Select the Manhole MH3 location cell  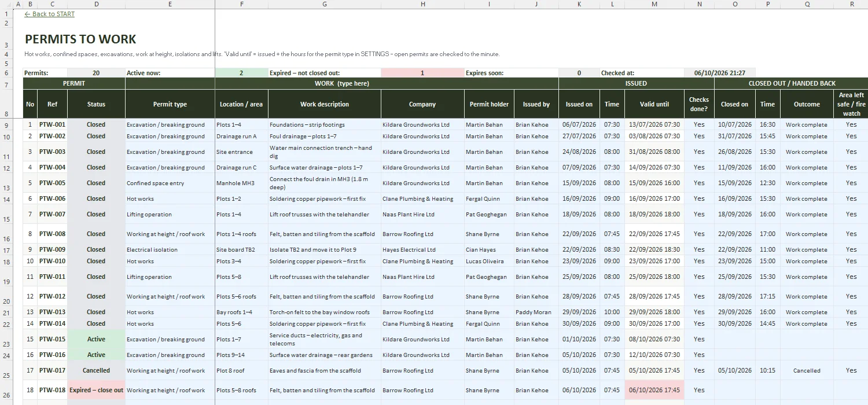pos(241,183)
